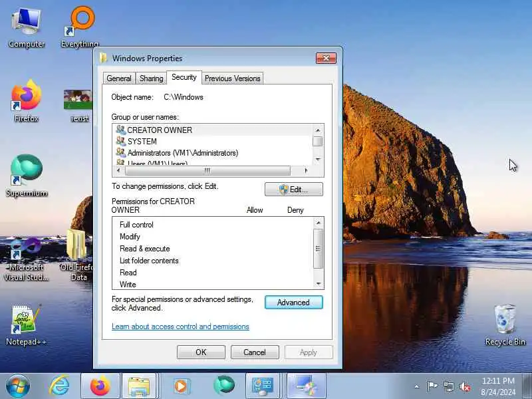Select CREATOR OWNER in the group list
The height and width of the screenshot is (399, 532).
212,130
